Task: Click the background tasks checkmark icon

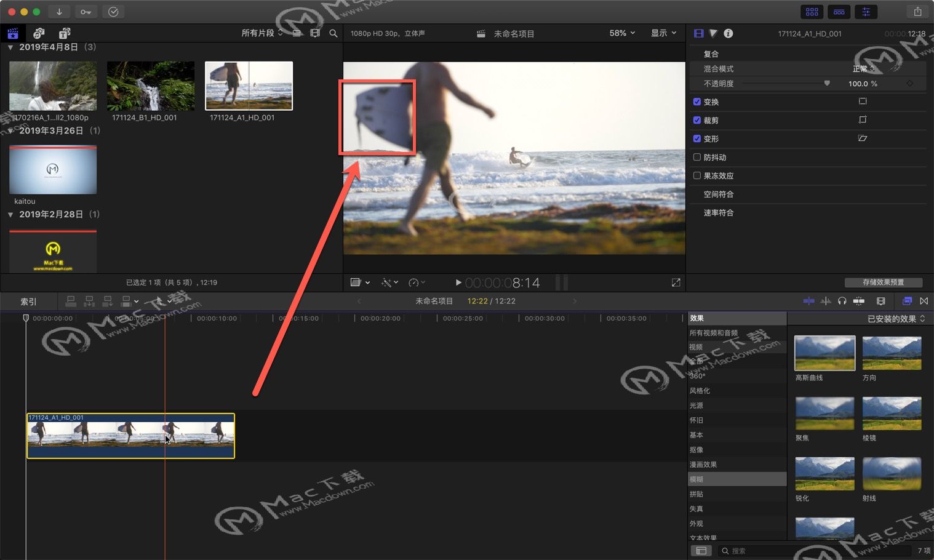Action: pyautogui.click(x=113, y=12)
